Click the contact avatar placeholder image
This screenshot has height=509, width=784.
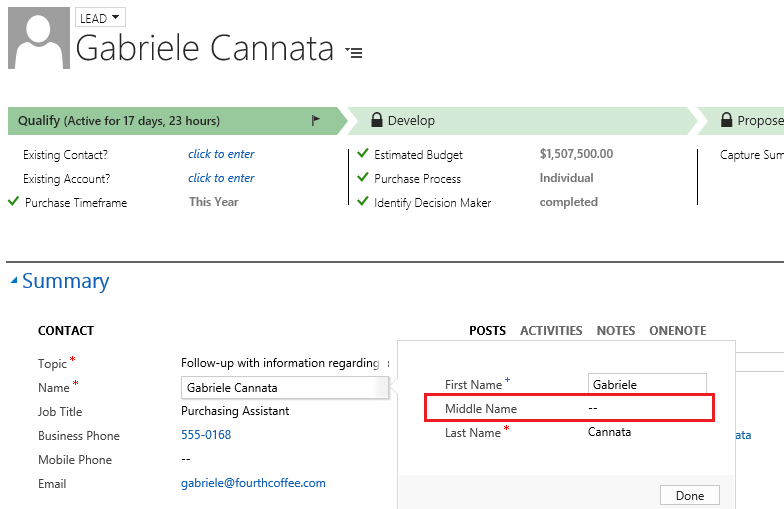(x=39, y=38)
